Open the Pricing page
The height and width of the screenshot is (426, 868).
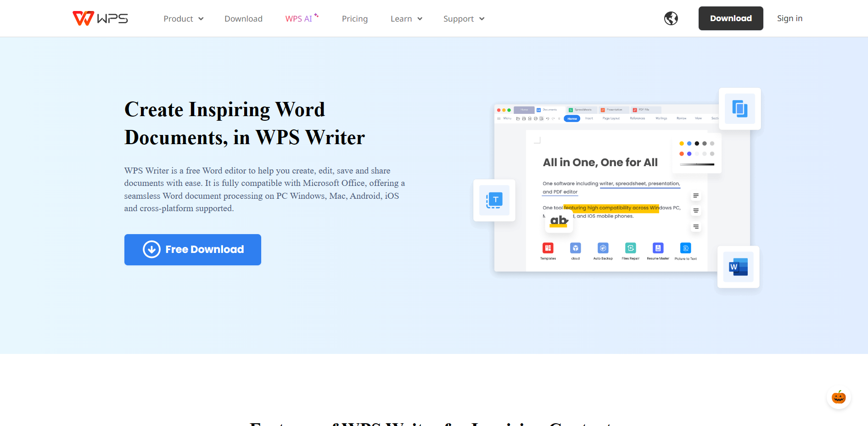click(355, 19)
